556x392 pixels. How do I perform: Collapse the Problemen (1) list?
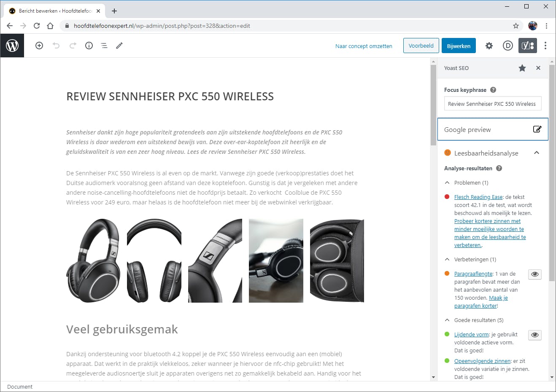(x=447, y=183)
